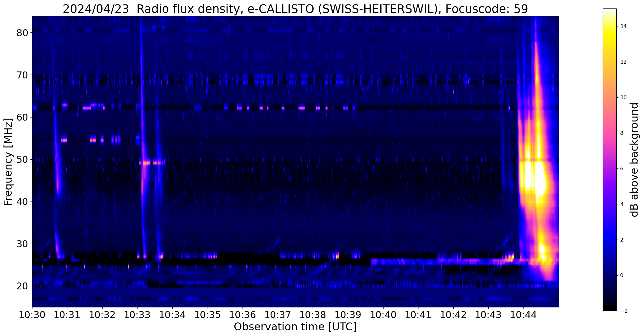Click the 10:39 time tick label
This screenshot has height=336, width=644.
point(348,315)
